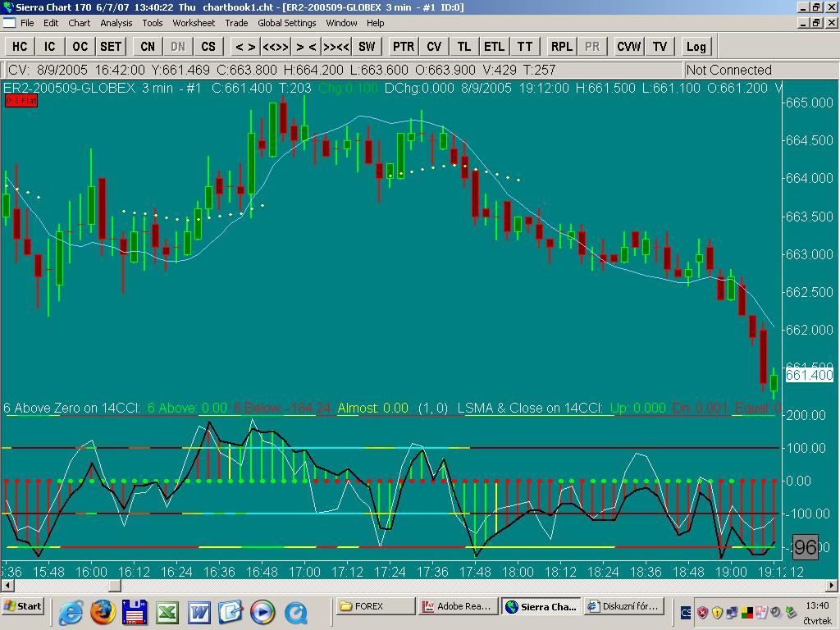Click the horizontal scrollbar left arrow
The height and width of the screenshot is (630, 840).
[7, 586]
